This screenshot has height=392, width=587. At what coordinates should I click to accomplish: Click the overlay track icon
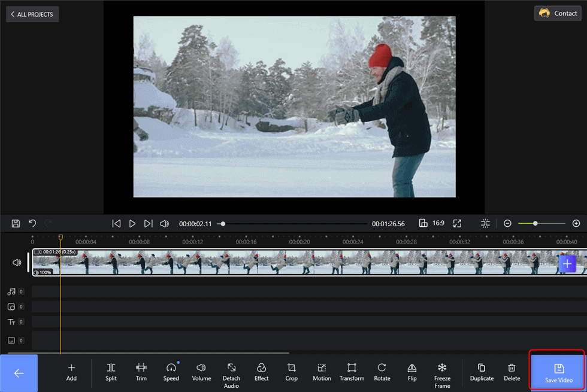(x=11, y=306)
